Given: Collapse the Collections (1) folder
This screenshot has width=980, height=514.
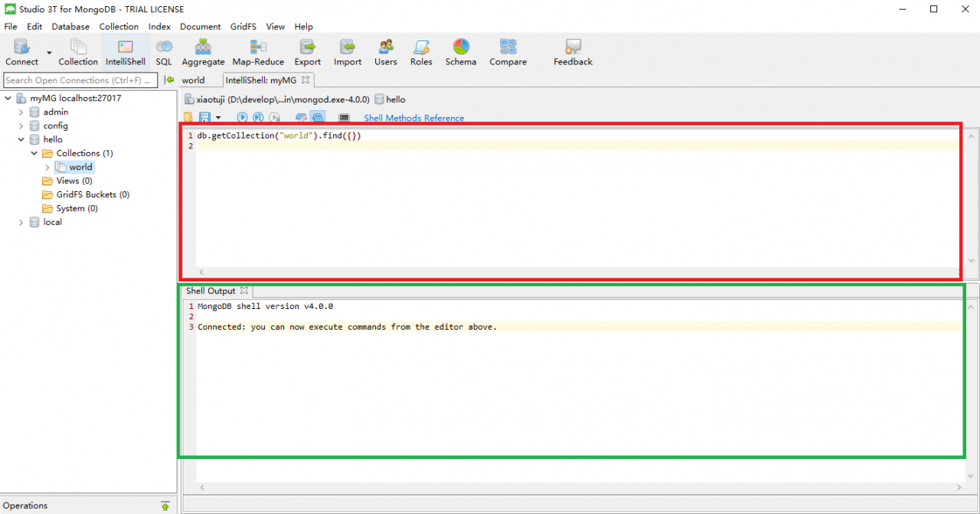Looking at the screenshot, I should click(34, 153).
